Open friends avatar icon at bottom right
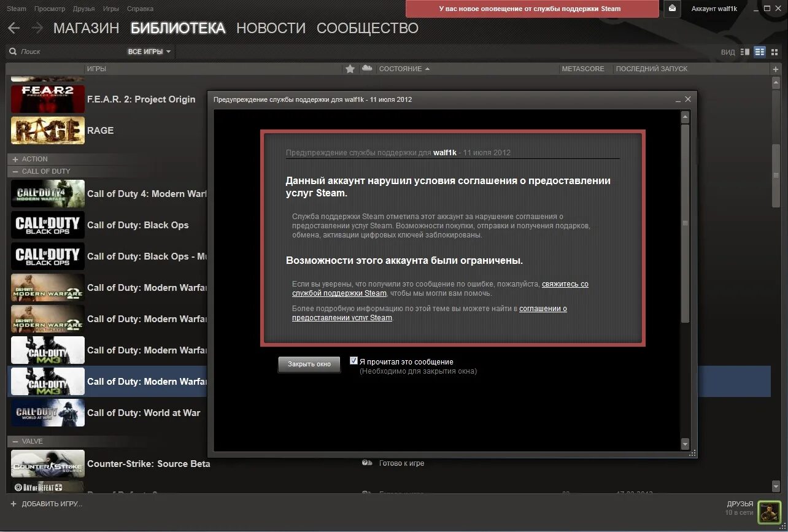This screenshot has width=788, height=532. [768, 512]
